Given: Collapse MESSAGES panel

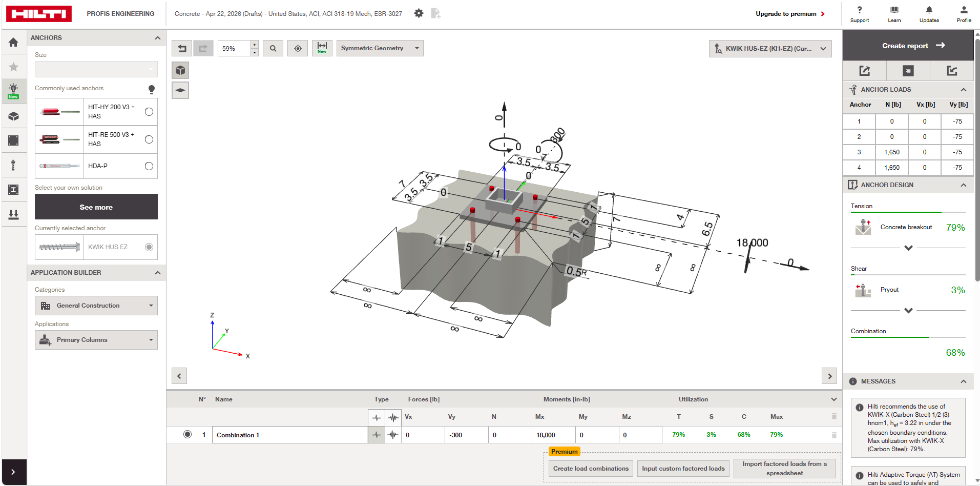Looking at the screenshot, I should coord(963,381).
